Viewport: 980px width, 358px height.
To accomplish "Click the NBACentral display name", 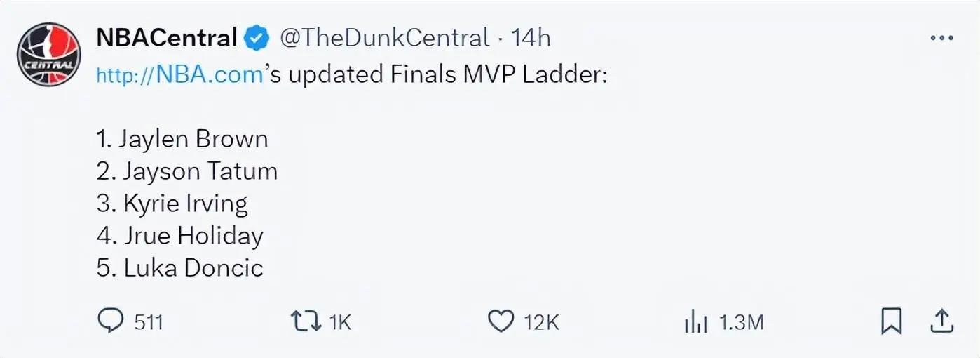I will 166,38.
